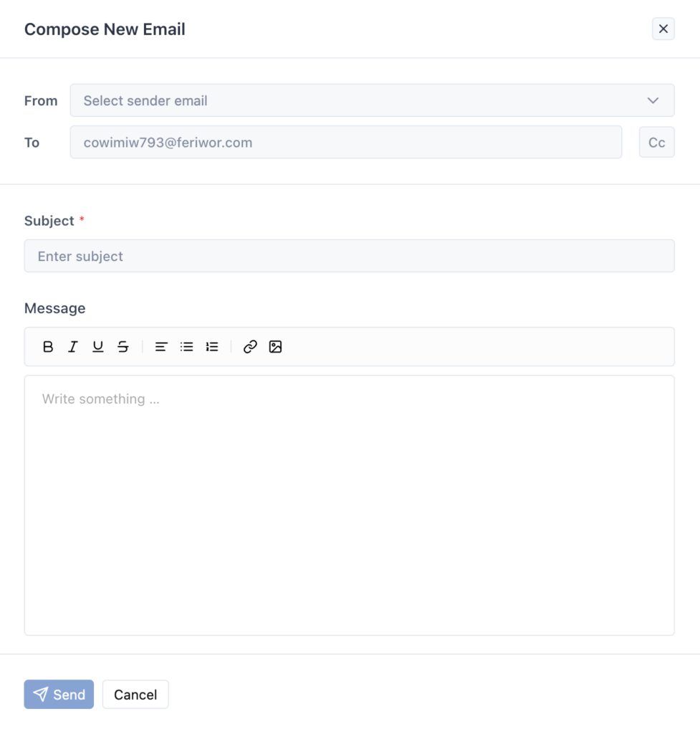
Task: Insert a numbered list
Action: coord(211,347)
